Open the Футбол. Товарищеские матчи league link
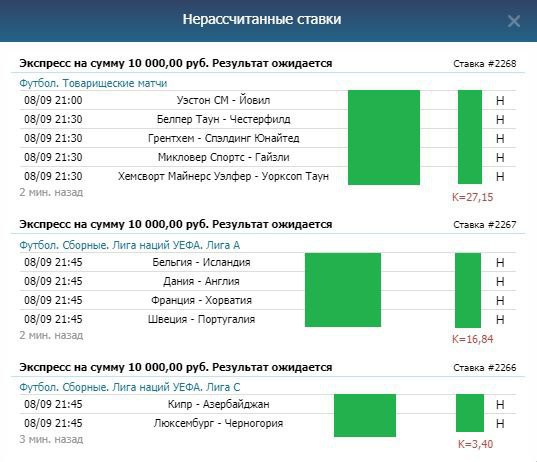The width and height of the screenshot is (537, 462). tap(93, 83)
